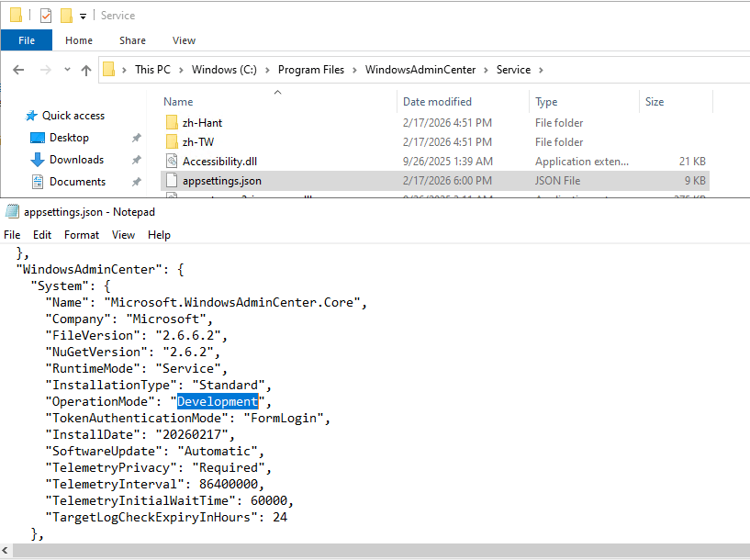This screenshot has width=750, height=560.
Task: Go back using the Back arrow
Action: pyautogui.click(x=18, y=70)
